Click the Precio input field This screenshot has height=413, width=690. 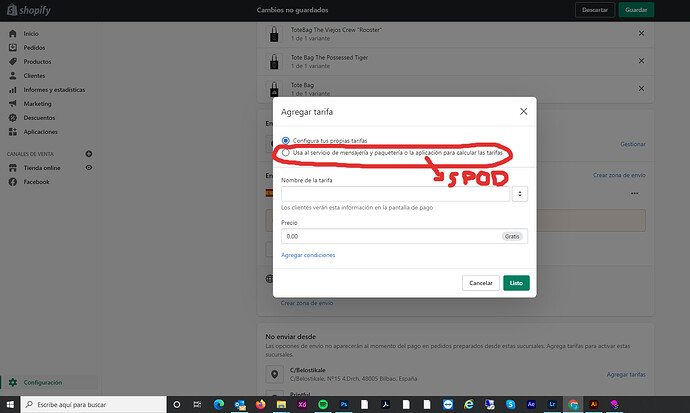click(x=404, y=236)
